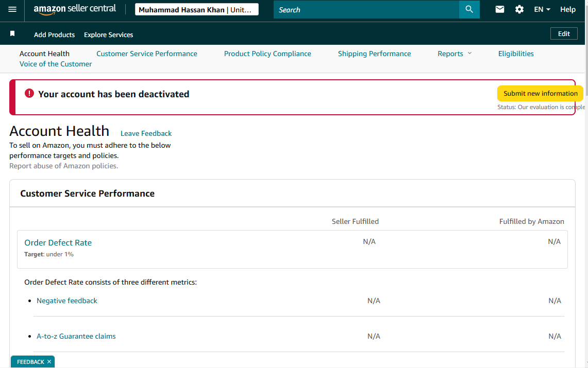This screenshot has width=588, height=368.
Task: Open buyer messages mail icon
Action: point(499,9)
